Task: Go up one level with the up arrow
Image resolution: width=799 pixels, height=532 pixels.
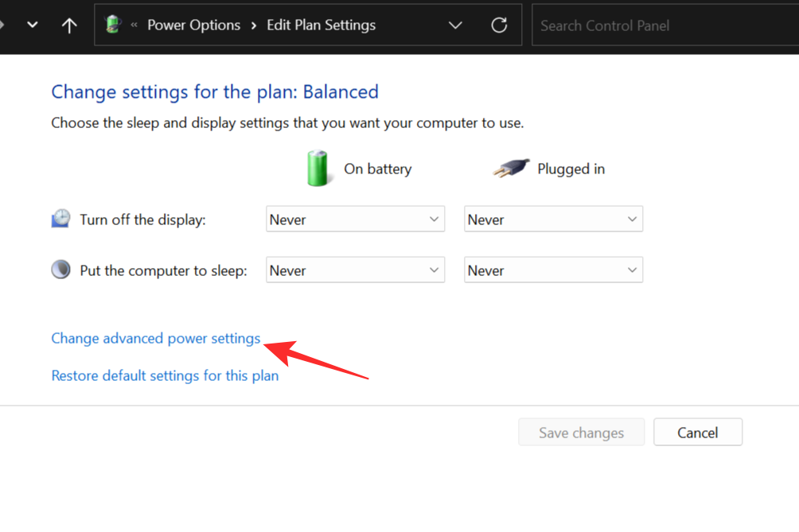Action: coord(69,25)
